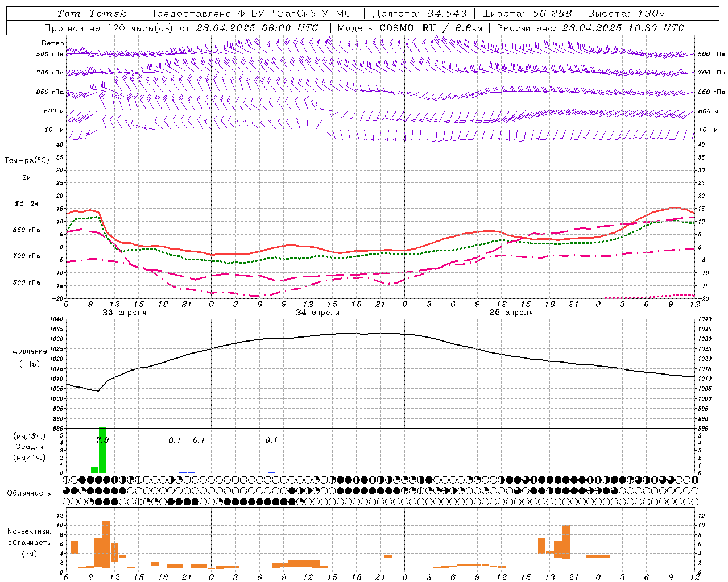
Task: Click the 500 м wind level label on the left
Action: pos(54,111)
